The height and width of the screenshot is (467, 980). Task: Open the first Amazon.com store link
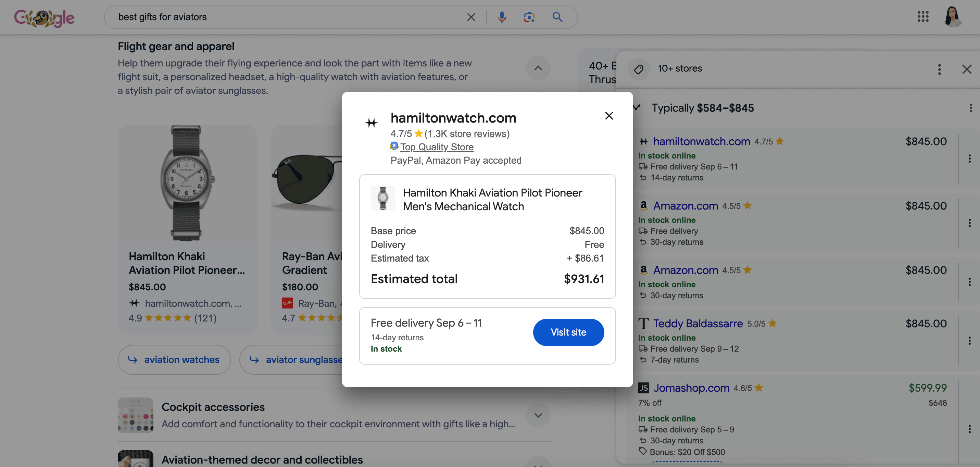pyautogui.click(x=686, y=206)
